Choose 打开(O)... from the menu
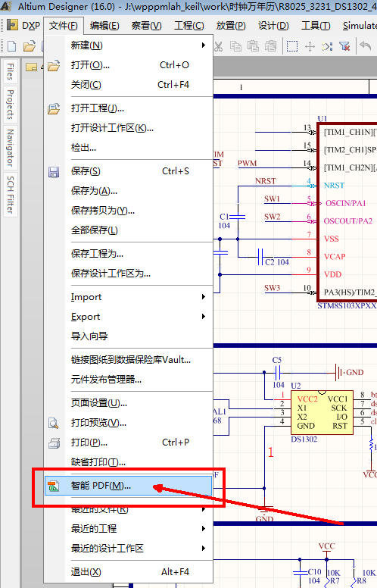The image size is (377, 588). 129,65
